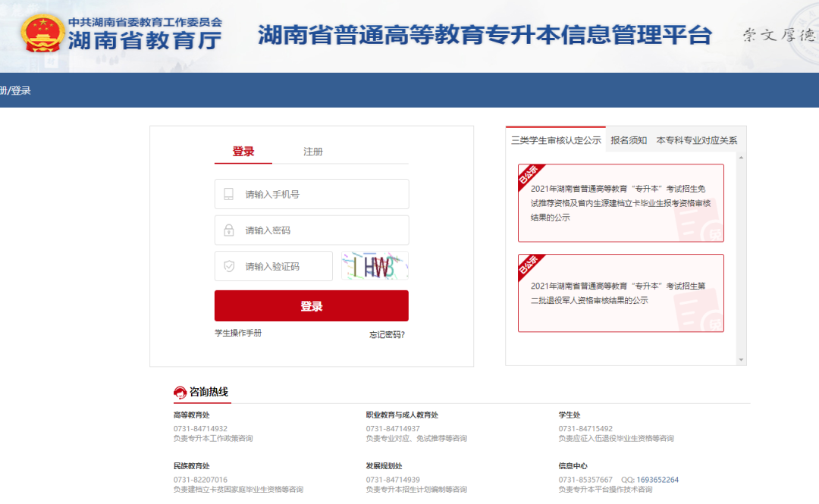819x504 pixels.
Task: Refresh the captcha image
Action: click(375, 266)
